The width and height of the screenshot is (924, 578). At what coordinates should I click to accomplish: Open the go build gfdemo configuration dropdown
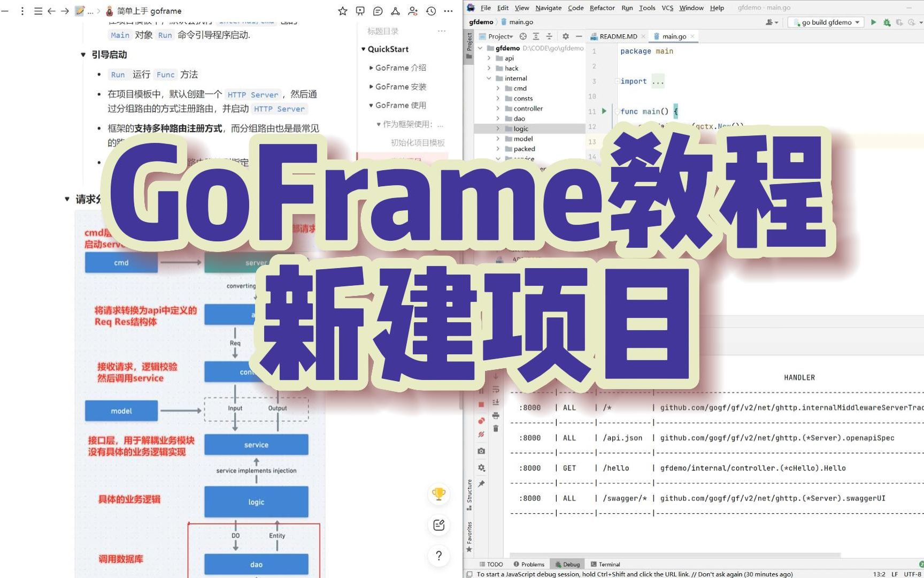click(826, 22)
